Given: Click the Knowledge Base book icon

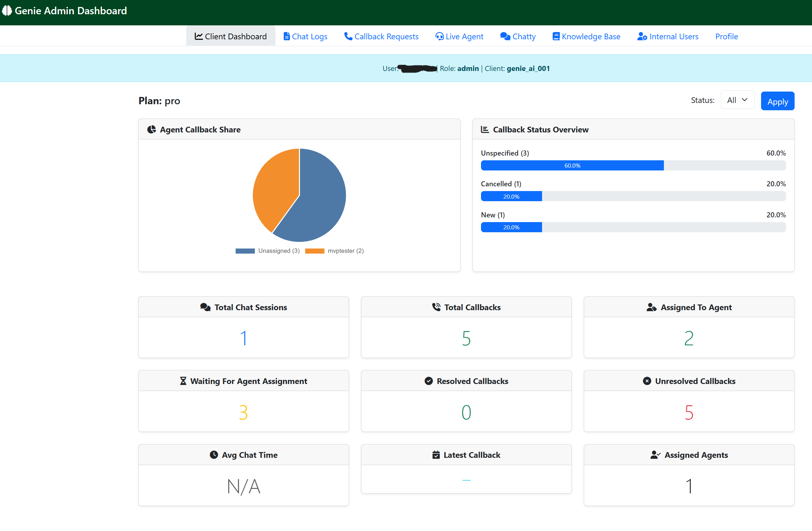Looking at the screenshot, I should [x=555, y=35].
